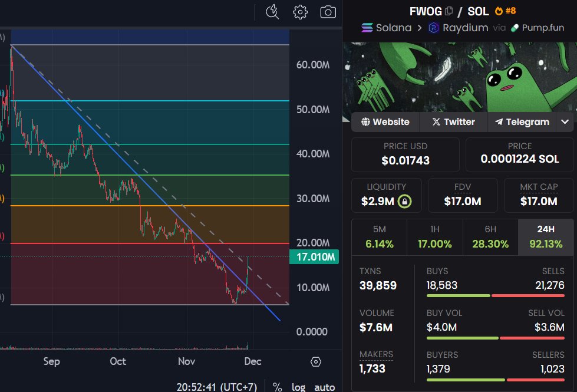The height and width of the screenshot is (392, 577).
Task: Click the 60.00M price axis label
Action: click(313, 65)
